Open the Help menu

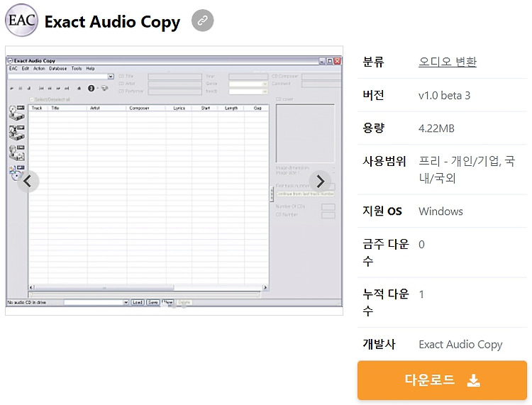click(90, 68)
